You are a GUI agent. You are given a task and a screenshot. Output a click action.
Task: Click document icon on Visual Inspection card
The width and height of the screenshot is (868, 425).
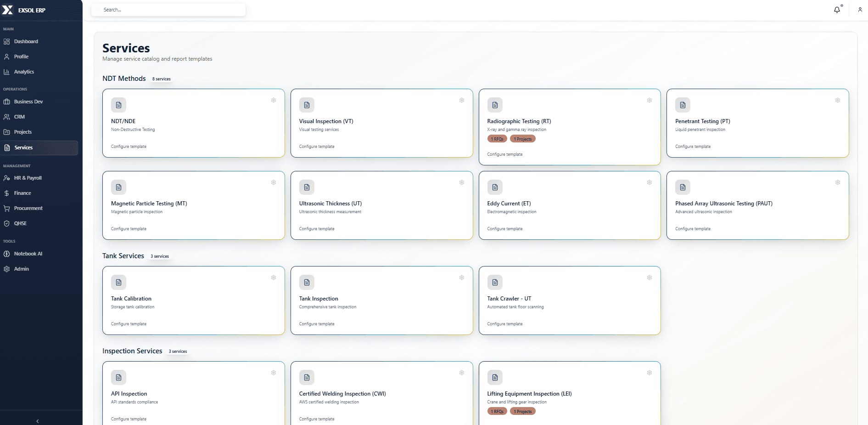pyautogui.click(x=307, y=105)
